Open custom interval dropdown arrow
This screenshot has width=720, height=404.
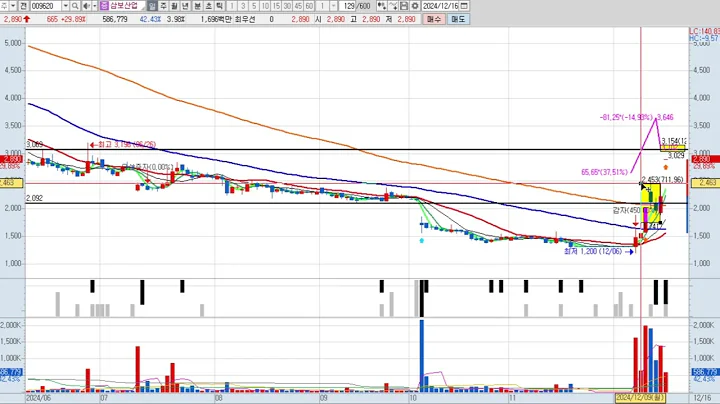[x=334, y=6]
